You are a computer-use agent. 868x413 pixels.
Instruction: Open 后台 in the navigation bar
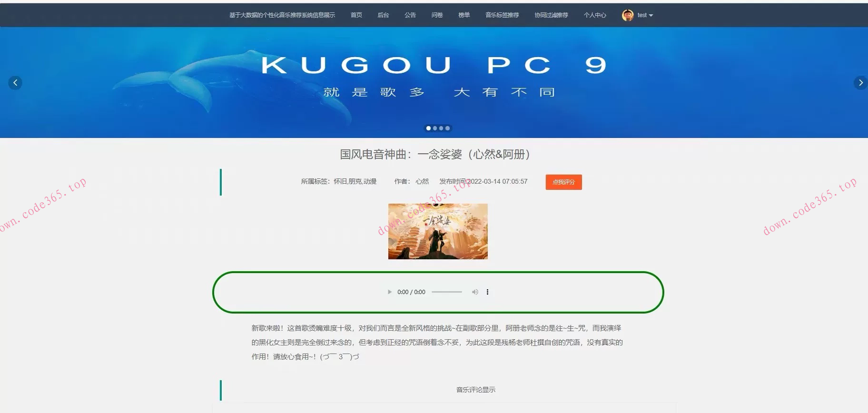point(383,15)
